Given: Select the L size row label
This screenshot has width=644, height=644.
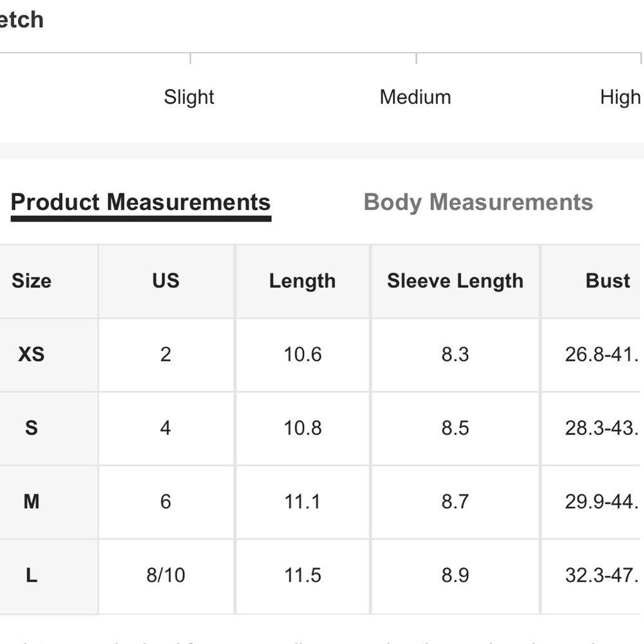Looking at the screenshot, I should [31, 575].
